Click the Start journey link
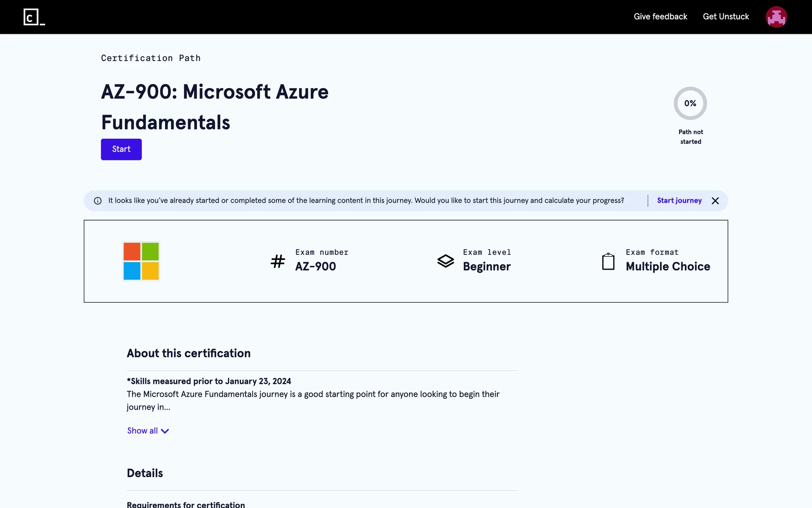The height and width of the screenshot is (508, 812). [679, 201]
